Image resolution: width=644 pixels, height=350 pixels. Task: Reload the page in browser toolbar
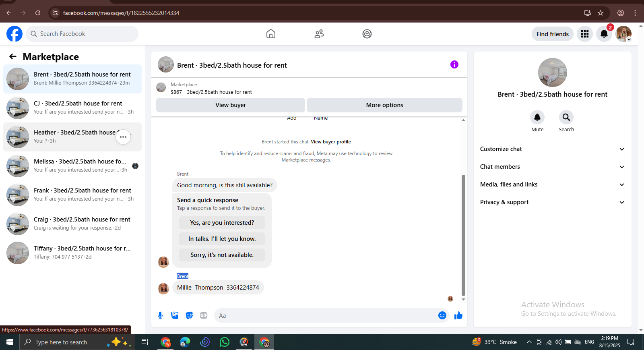tap(38, 13)
